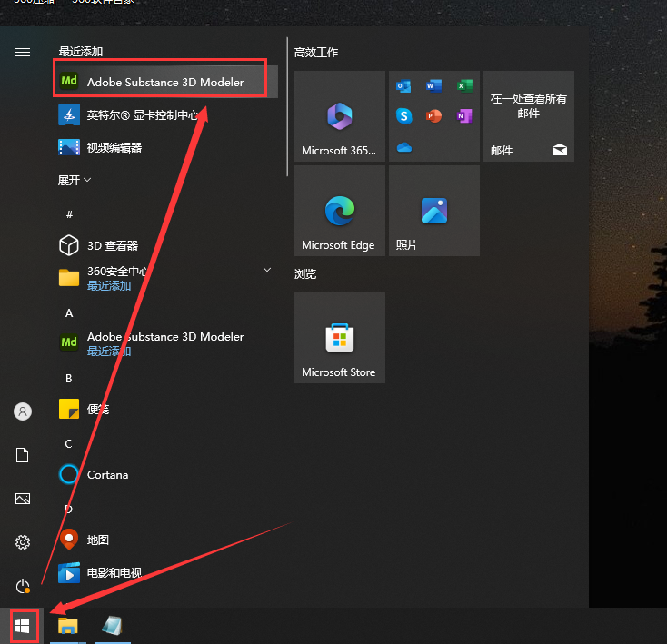Click the notebook app icon on taskbar

point(113,626)
